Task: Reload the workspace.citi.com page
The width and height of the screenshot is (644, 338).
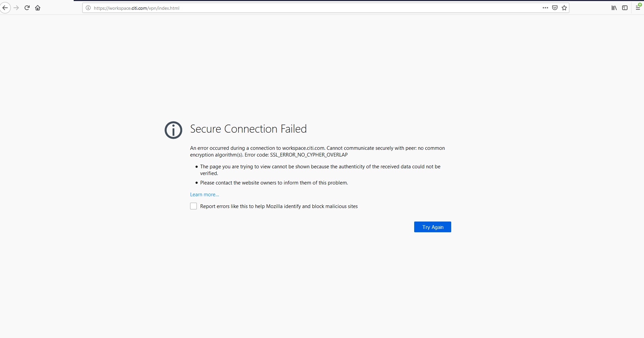Action: click(x=27, y=8)
